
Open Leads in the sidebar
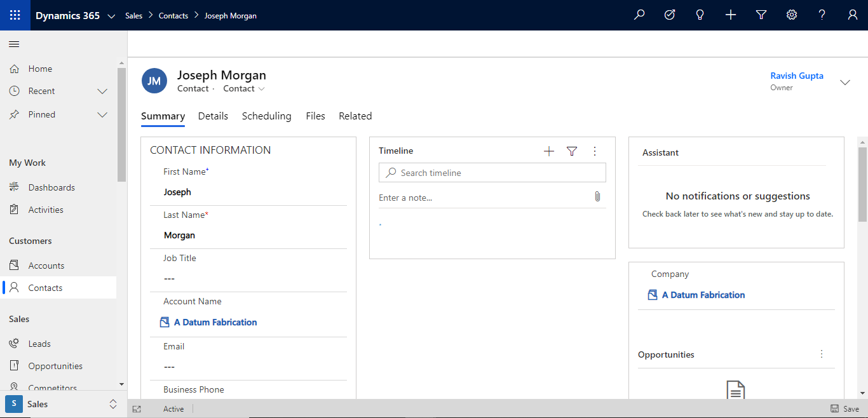click(x=58, y=344)
